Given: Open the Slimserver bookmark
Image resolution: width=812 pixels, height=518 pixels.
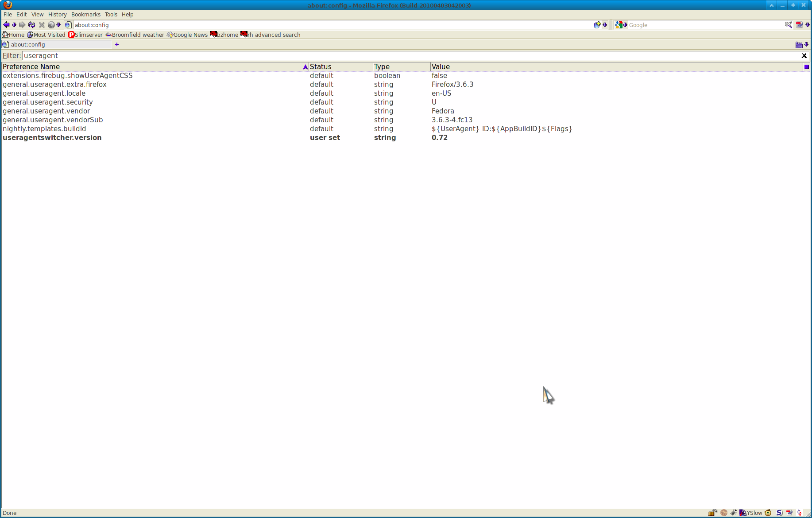Looking at the screenshot, I should 85,35.
